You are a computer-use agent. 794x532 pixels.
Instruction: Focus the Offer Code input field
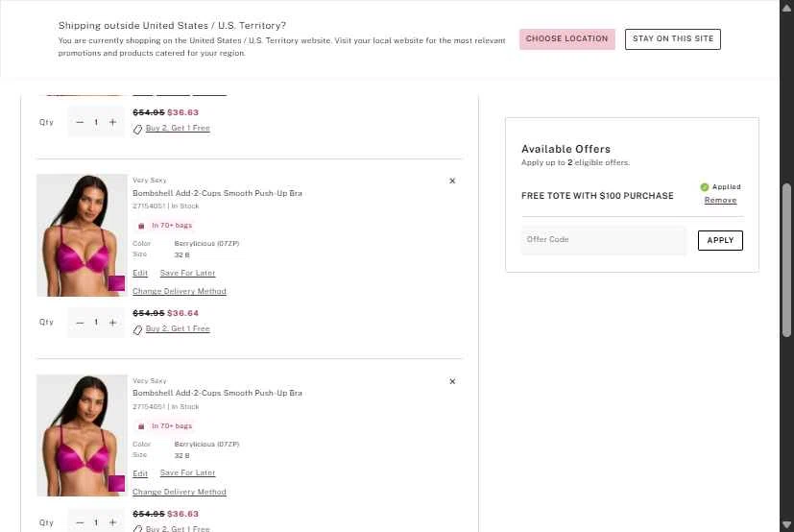605,240
